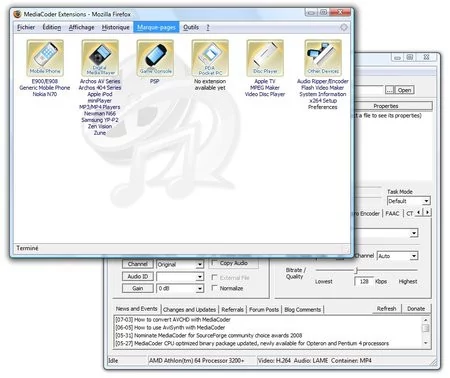Open the Outils menu
450x378 pixels.
[x=191, y=27]
